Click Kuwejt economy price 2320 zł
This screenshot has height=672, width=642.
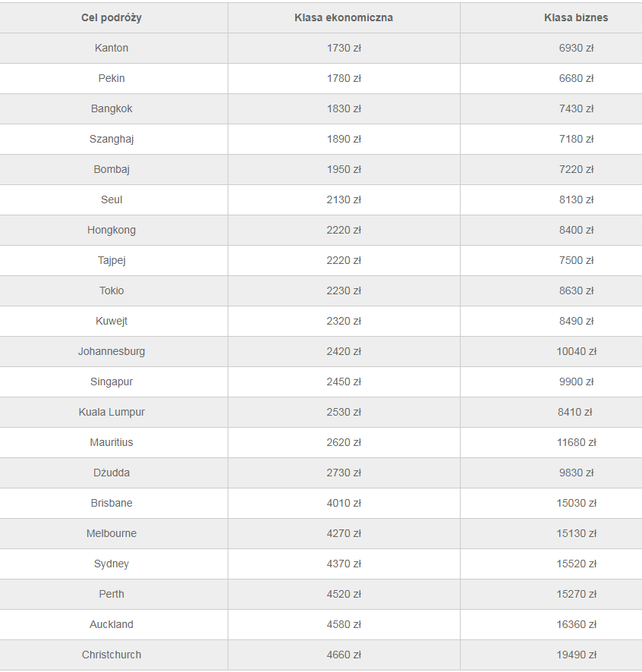(x=344, y=322)
